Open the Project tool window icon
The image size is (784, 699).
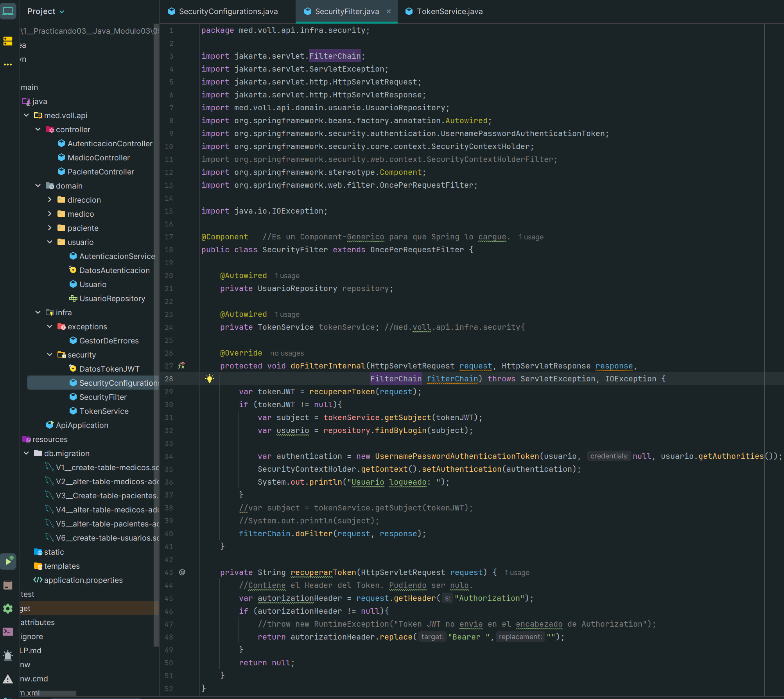(8, 11)
